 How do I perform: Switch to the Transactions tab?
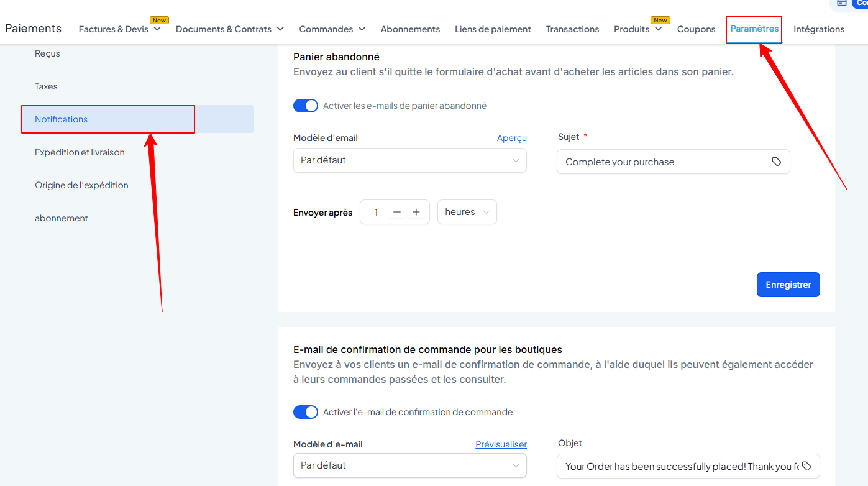point(572,29)
